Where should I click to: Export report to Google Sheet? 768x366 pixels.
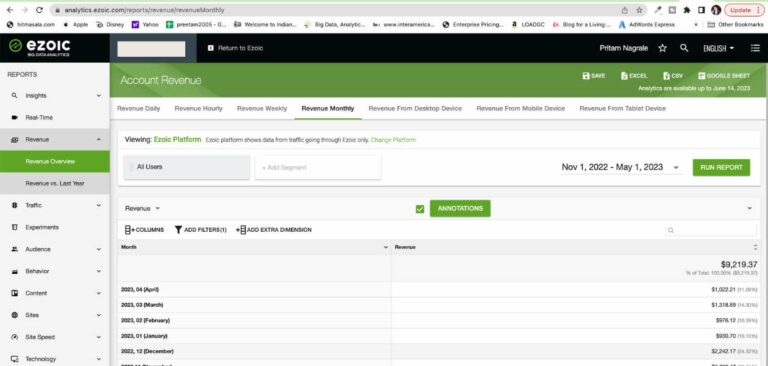tap(724, 76)
